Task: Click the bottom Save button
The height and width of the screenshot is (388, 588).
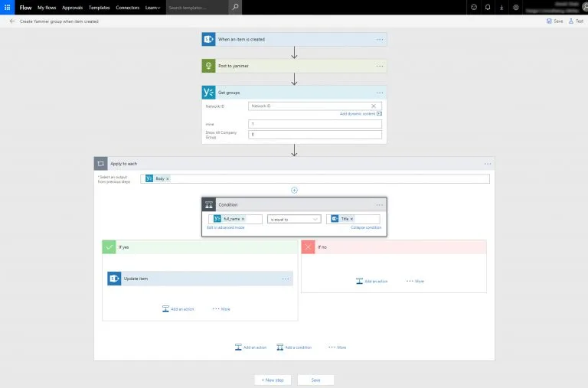Action: tap(315, 380)
